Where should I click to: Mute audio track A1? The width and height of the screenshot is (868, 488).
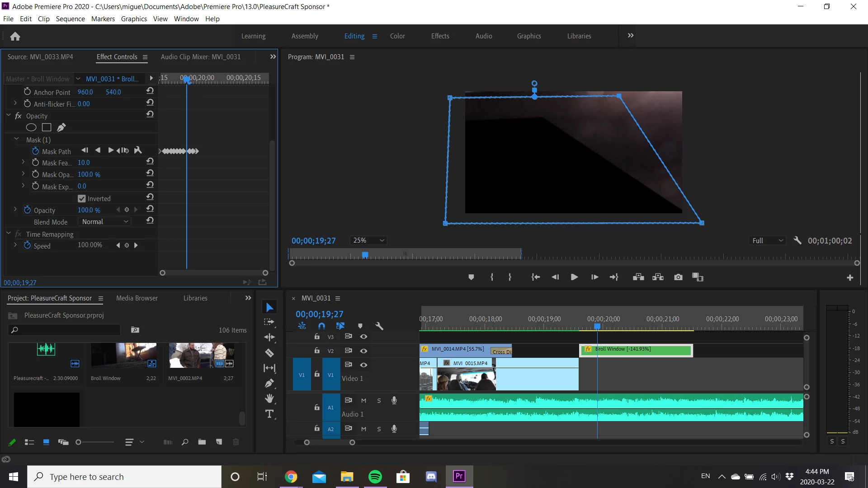[x=363, y=400]
